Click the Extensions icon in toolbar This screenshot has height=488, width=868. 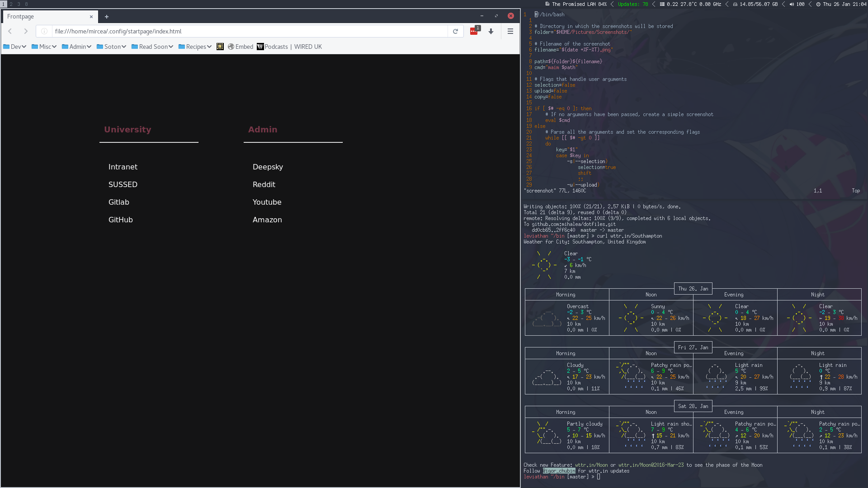point(474,31)
